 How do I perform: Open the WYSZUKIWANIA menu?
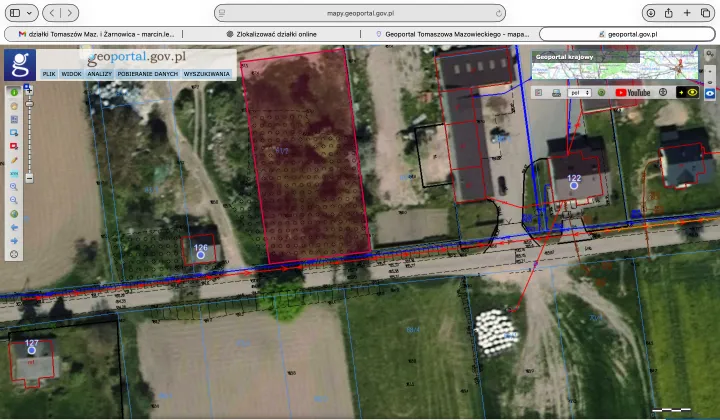(207, 74)
